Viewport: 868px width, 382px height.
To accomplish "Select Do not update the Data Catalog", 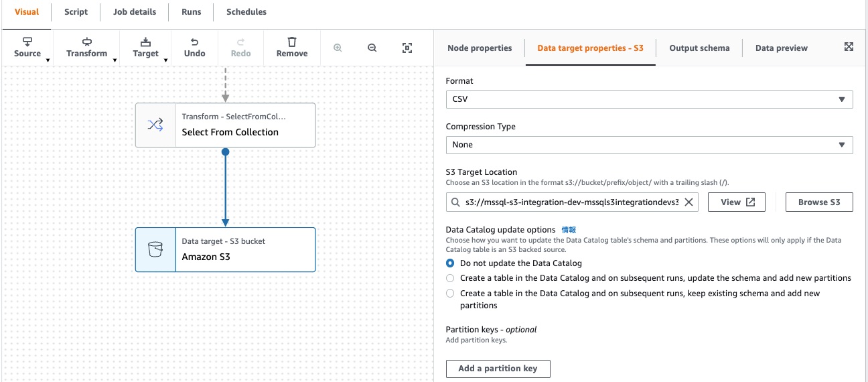I will coord(450,263).
